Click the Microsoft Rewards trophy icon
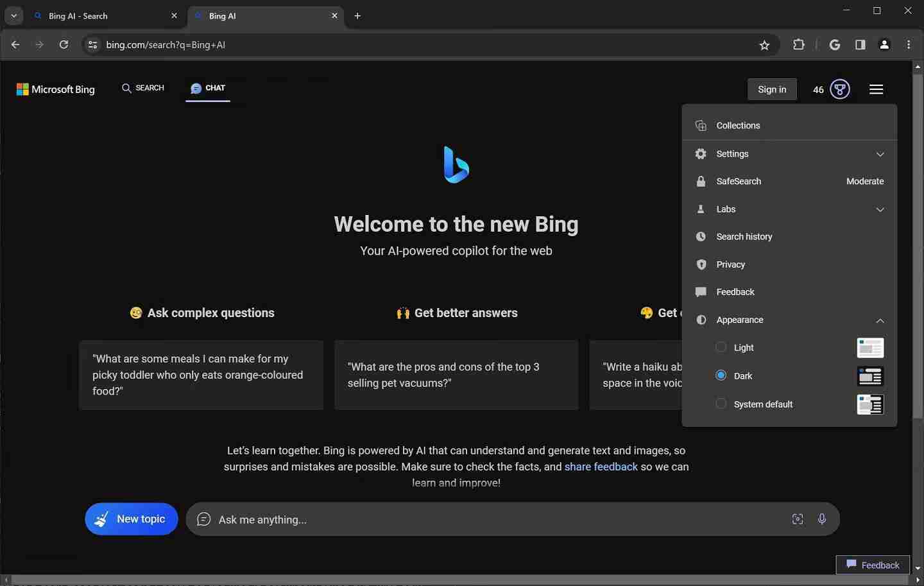 click(839, 89)
